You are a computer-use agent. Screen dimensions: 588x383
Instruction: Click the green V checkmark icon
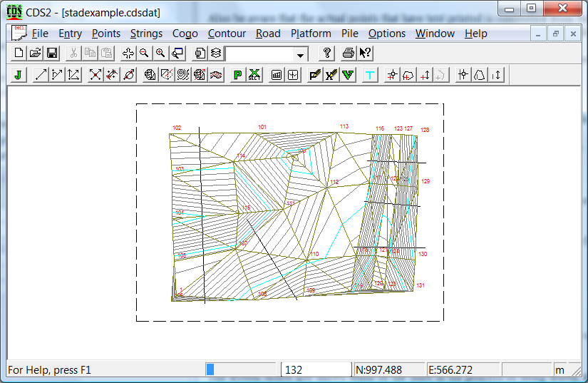click(x=348, y=75)
